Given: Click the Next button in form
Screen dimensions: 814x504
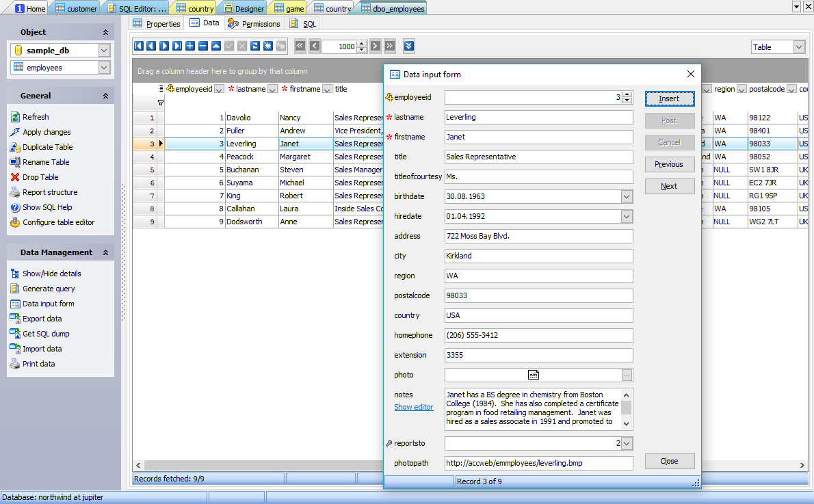Looking at the screenshot, I should [x=669, y=186].
